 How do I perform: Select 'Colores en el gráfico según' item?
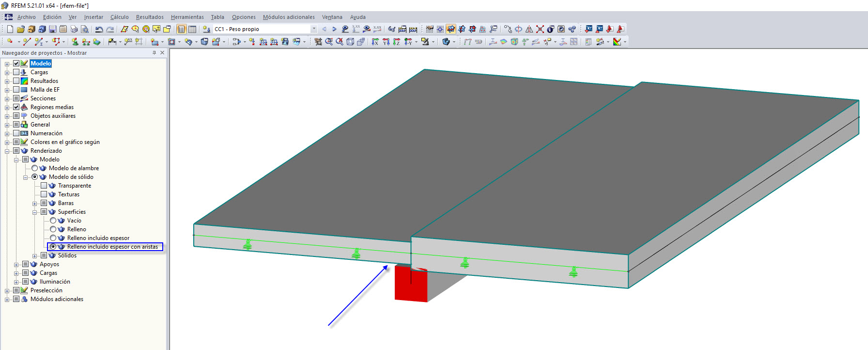(x=65, y=142)
